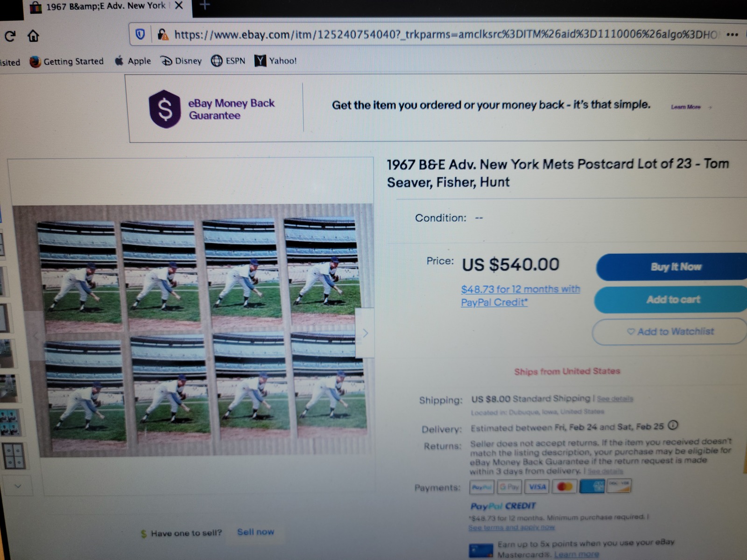Open a new browser tab

204,5
